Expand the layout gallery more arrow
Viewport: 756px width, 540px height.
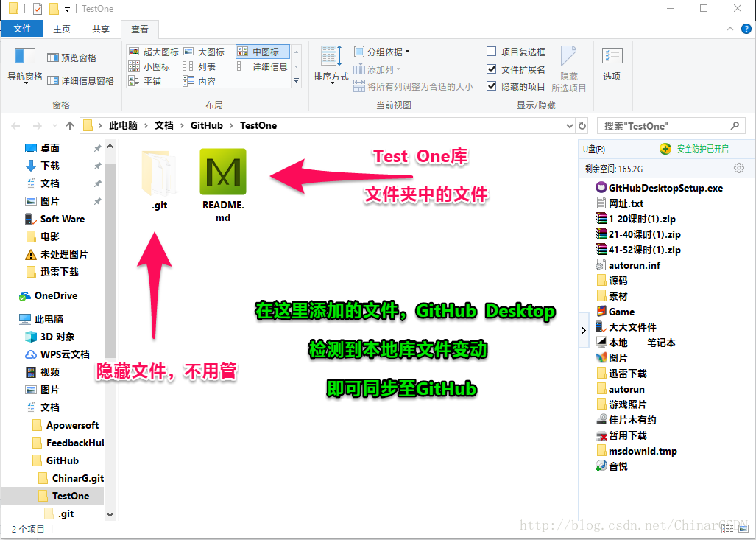(297, 81)
